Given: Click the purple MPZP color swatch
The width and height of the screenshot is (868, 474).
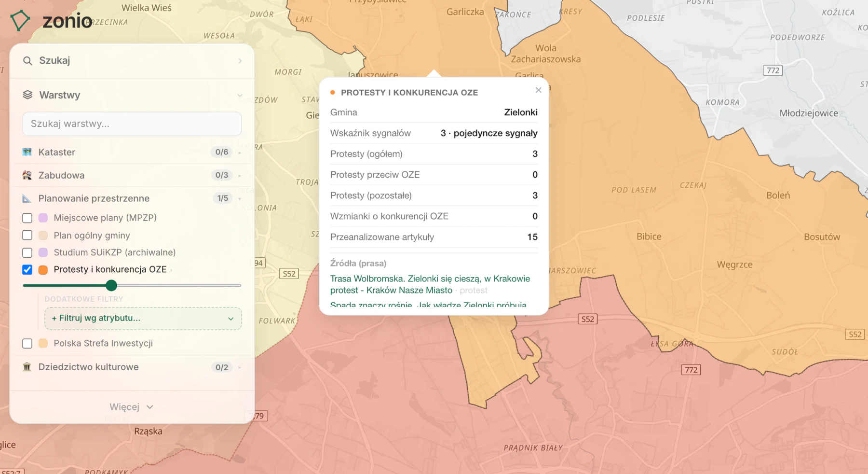Looking at the screenshot, I should pyautogui.click(x=43, y=218).
